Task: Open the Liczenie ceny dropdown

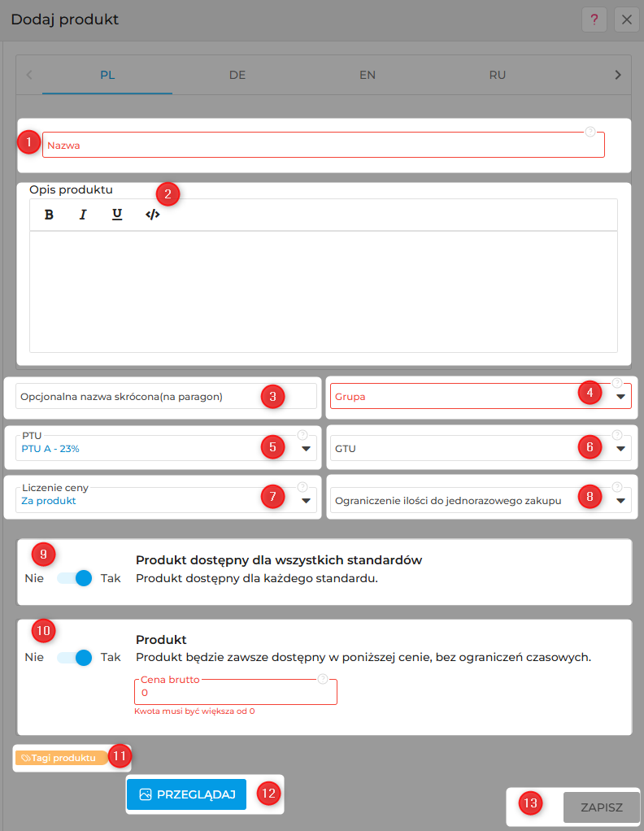Action: click(x=166, y=500)
